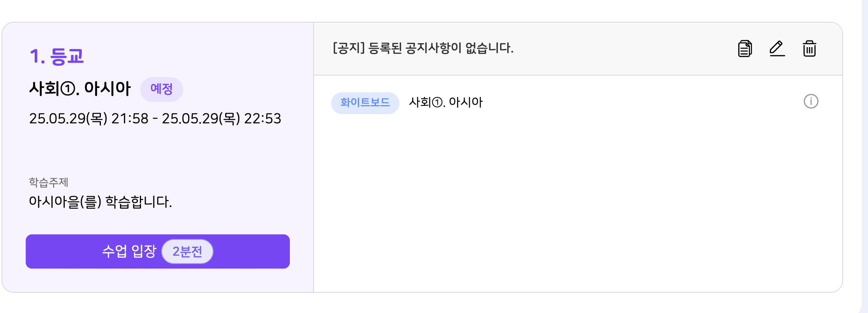Viewport: 868px width, 313px height.
Task: Select the 화이트보드 tag
Action: 365,103
